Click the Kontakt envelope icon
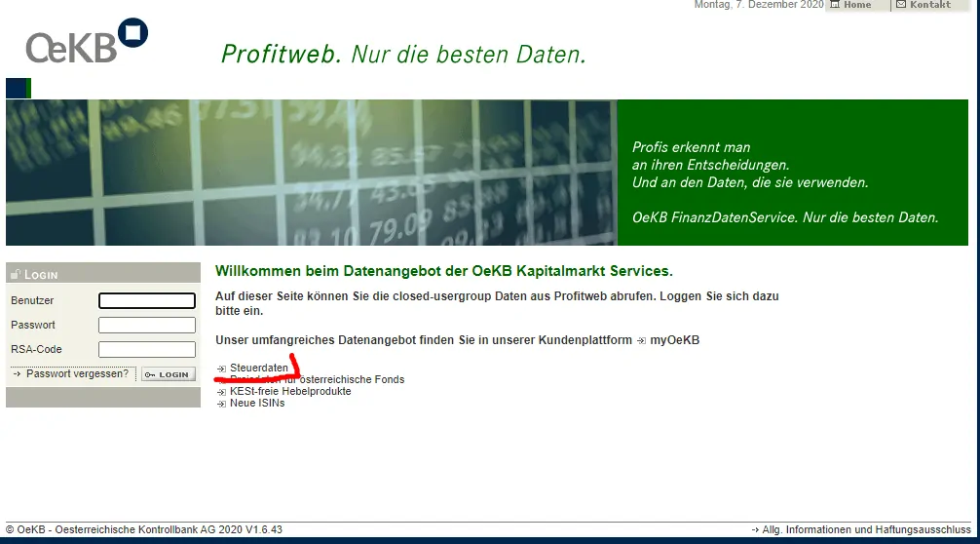This screenshot has width=980, height=544. click(901, 4)
